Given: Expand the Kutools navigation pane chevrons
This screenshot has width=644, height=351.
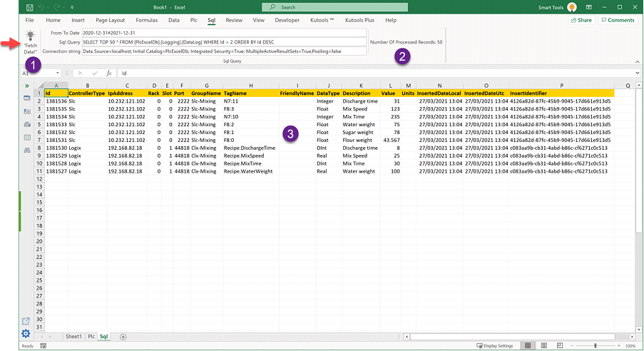Looking at the screenshot, I should tap(26, 86).
